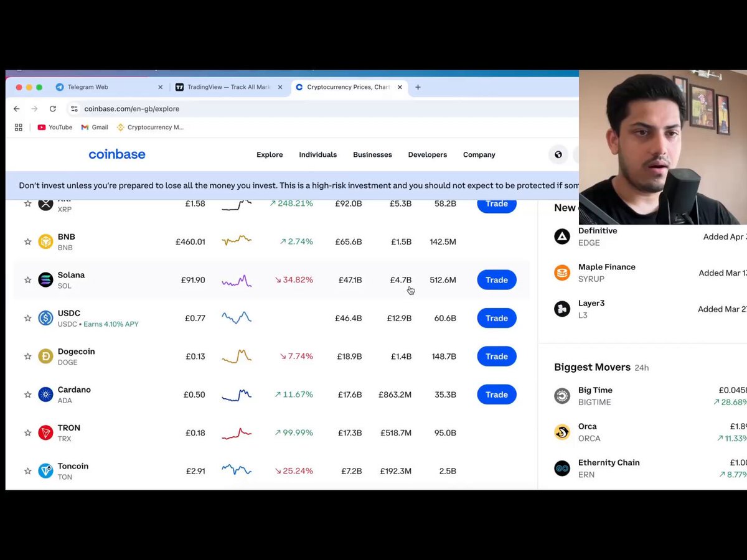The height and width of the screenshot is (560, 747).
Task: Open the BNB coin icon
Action: (x=45, y=241)
